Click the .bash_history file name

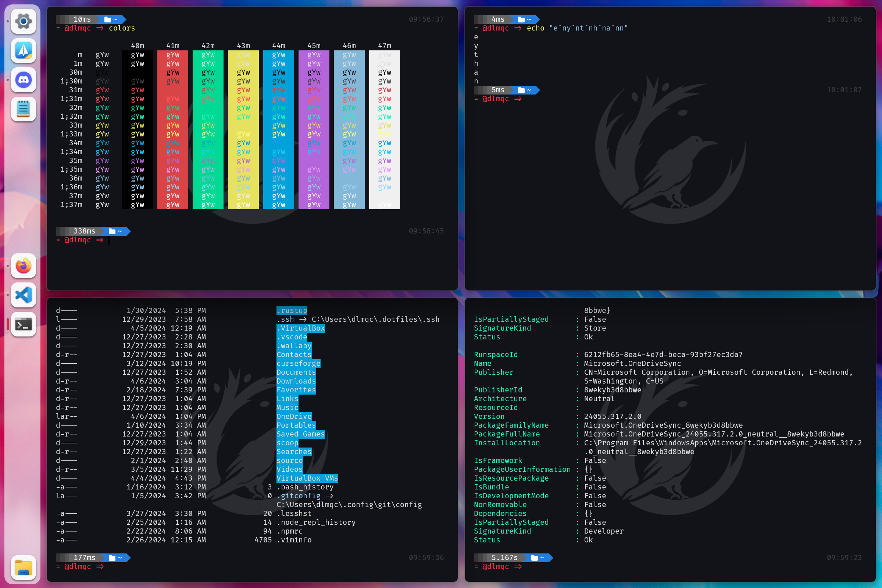[x=305, y=487]
